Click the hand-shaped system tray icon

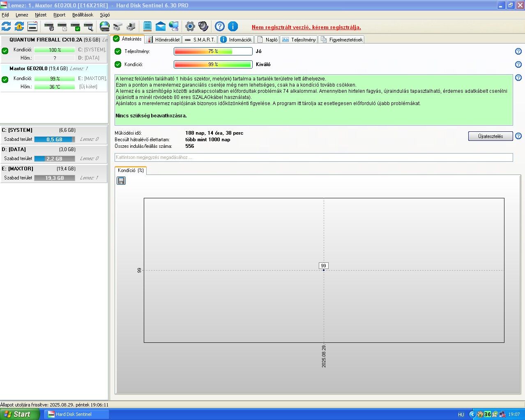click(480, 414)
